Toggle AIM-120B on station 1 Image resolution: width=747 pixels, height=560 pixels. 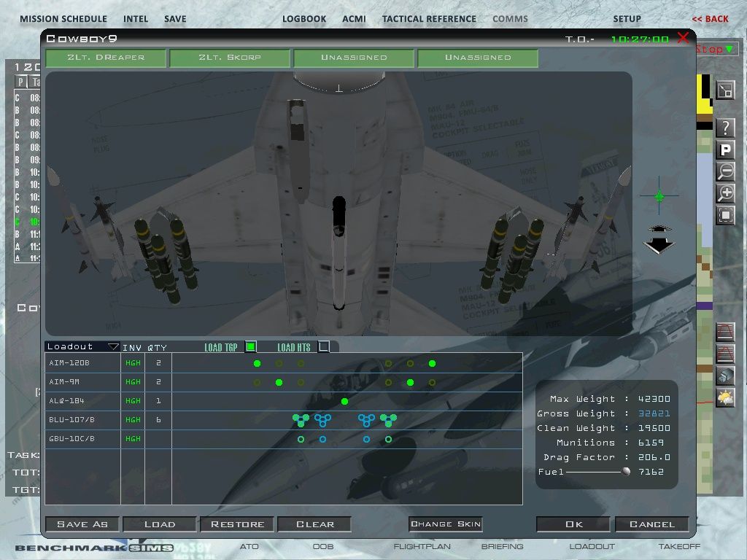click(x=258, y=363)
